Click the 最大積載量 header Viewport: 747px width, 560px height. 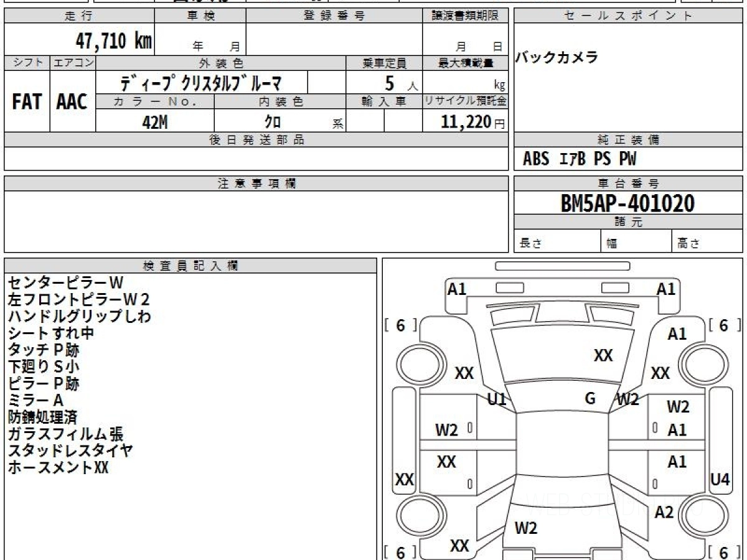coord(466,63)
